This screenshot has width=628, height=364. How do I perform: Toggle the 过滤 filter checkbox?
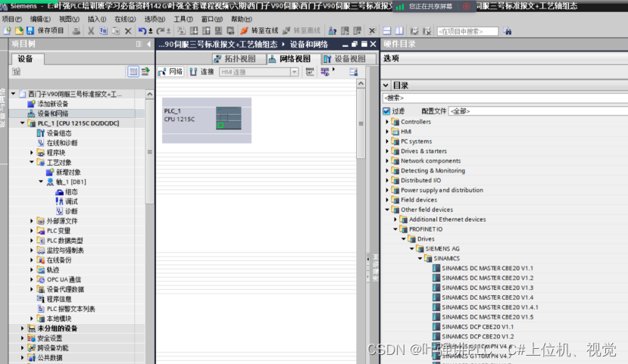pos(386,110)
